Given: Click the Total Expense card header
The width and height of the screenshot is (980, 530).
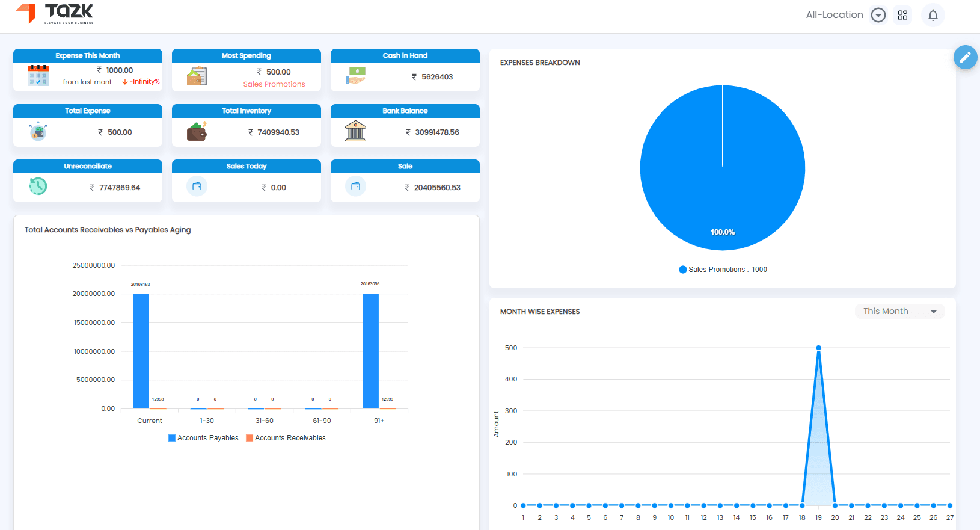Looking at the screenshot, I should pyautogui.click(x=88, y=111).
